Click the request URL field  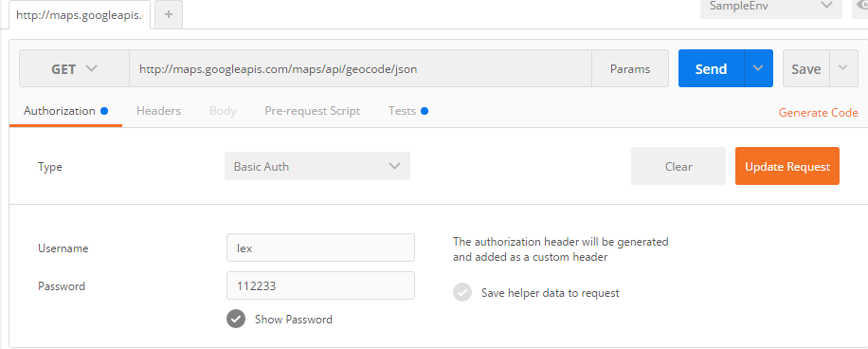pos(360,68)
